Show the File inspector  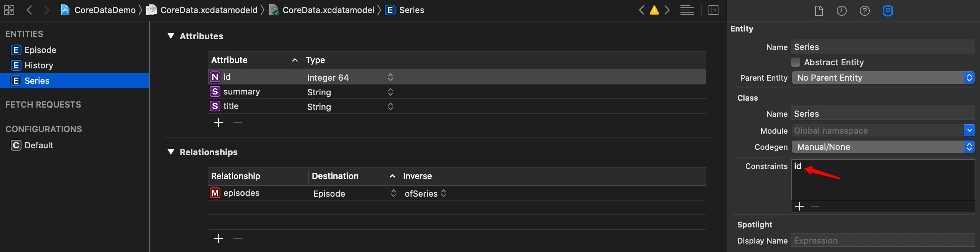819,11
